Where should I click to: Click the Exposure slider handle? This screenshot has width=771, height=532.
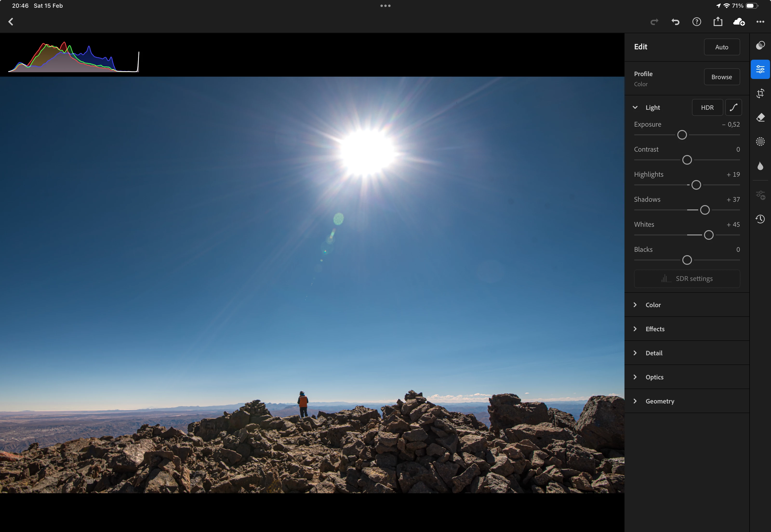[x=682, y=135]
